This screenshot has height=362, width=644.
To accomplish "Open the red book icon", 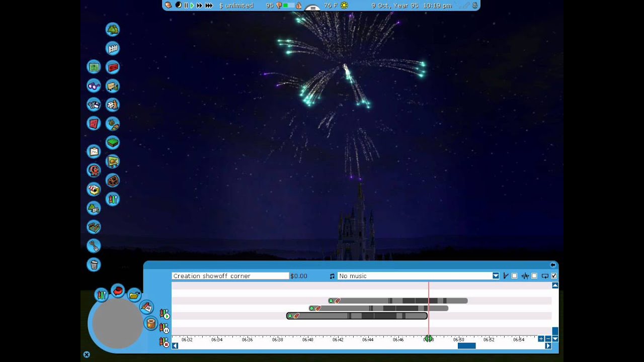I will tap(94, 123).
